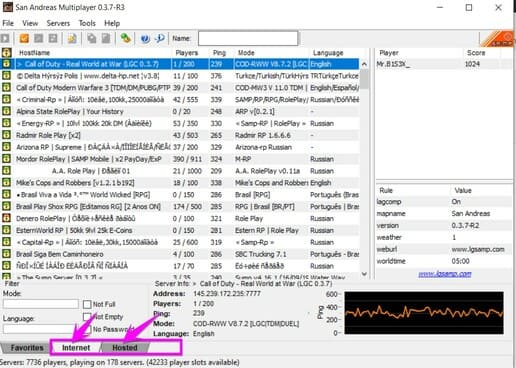Focus the Language filter input field
This screenshot has height=368, width=516.
point(41,329)
